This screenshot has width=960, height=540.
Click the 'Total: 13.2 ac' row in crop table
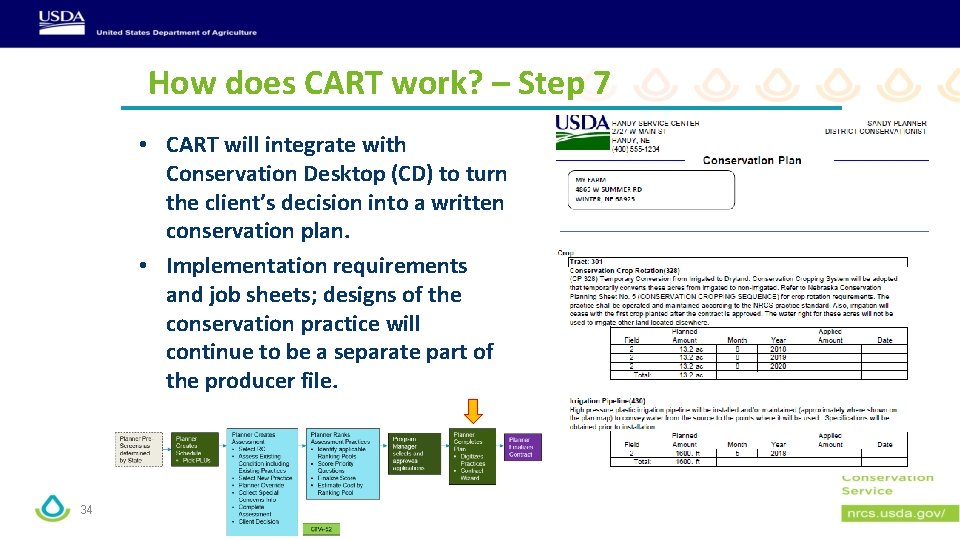coord(759,375)
